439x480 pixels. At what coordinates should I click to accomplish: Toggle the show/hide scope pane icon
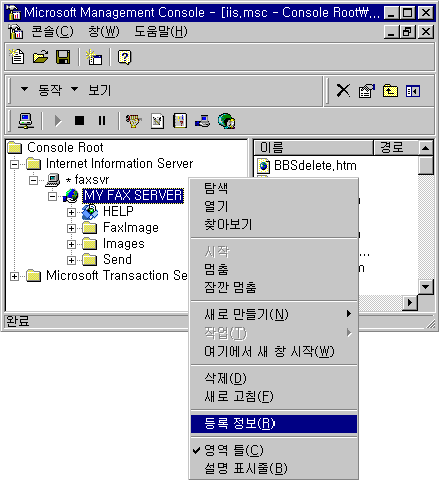coord(413,91)
